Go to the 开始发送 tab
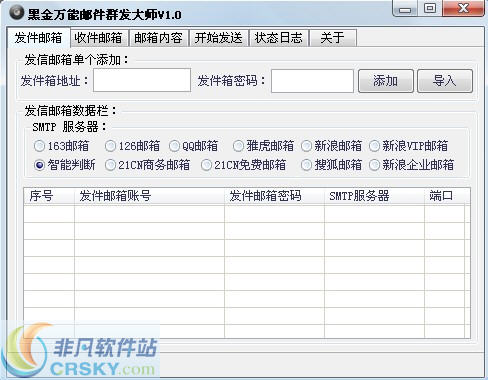This screenshot has height=380, width=488. pos(219,38)
